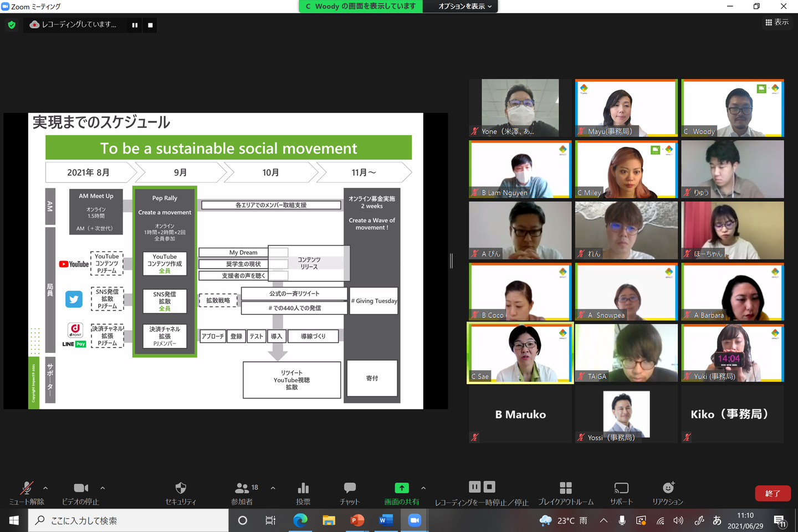The width and height of the screenshot is (798, 532).
Task: Open PowerPoint from the taskbar
Action: [357, 520]
